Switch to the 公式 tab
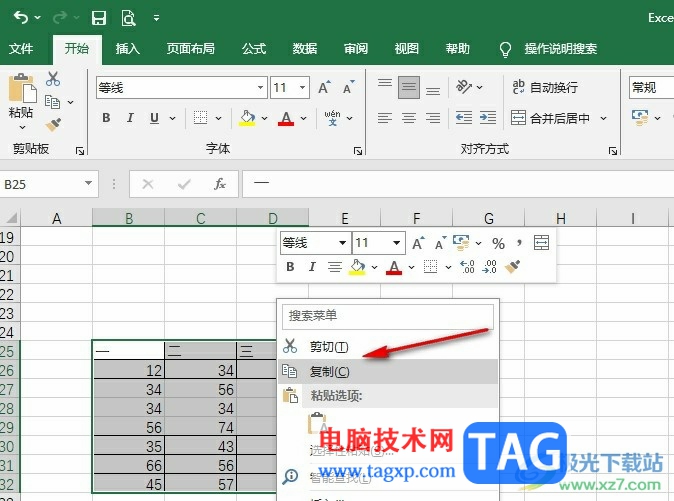 tap(254, 49)
